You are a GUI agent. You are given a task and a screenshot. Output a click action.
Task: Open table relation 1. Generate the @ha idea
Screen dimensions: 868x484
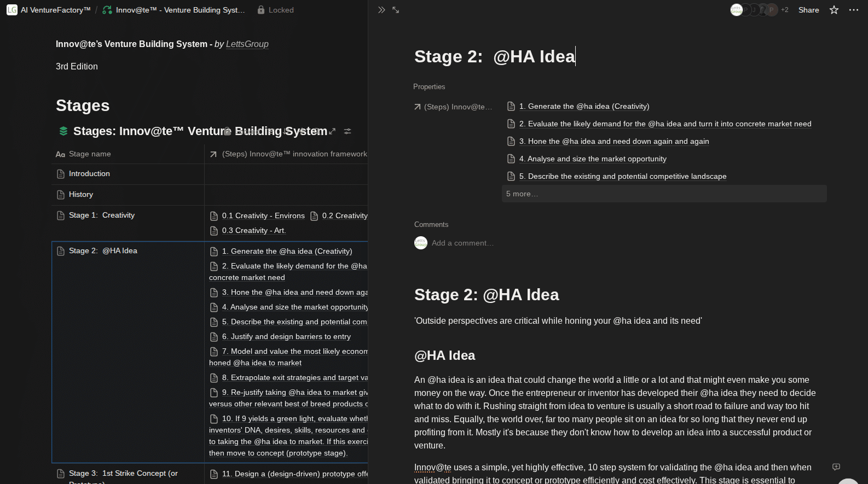pos(287,252)
